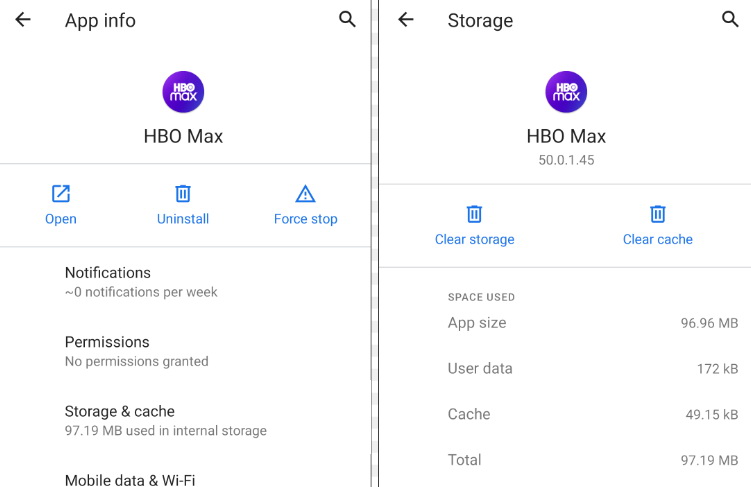This screenshot has width=751, height=487.
Task: Tap the Clear cache text label
Action: (657, 239)
